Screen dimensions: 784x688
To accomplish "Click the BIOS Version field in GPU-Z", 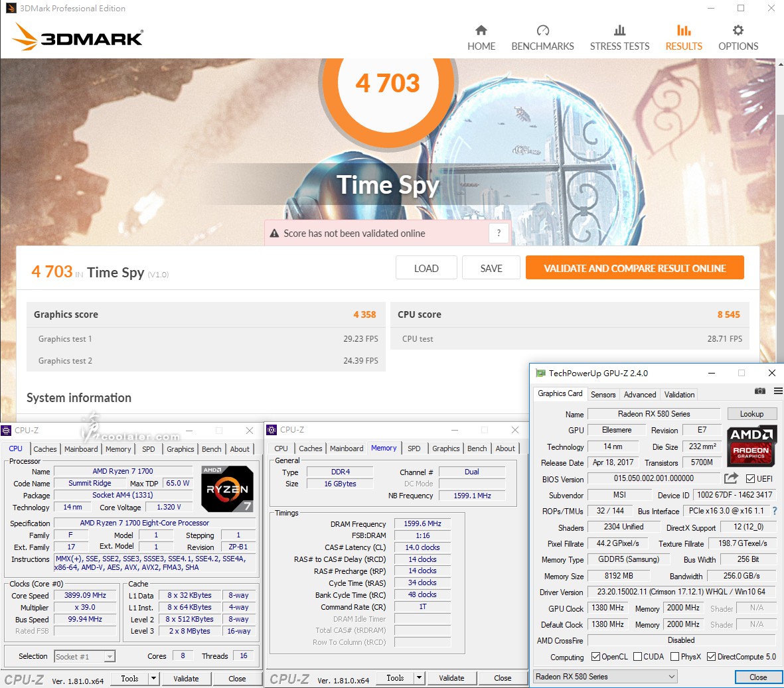I will pos(653,478).
